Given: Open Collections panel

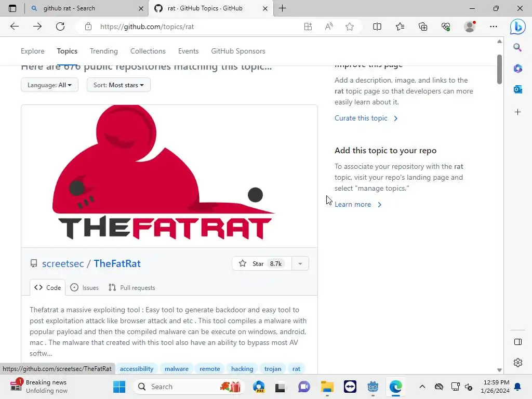Looking at the screenshot, I should (x=423, y=26).
